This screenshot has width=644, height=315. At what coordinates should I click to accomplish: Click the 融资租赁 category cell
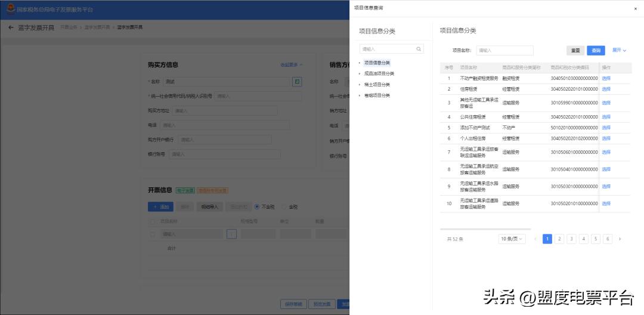coord(511,78)
